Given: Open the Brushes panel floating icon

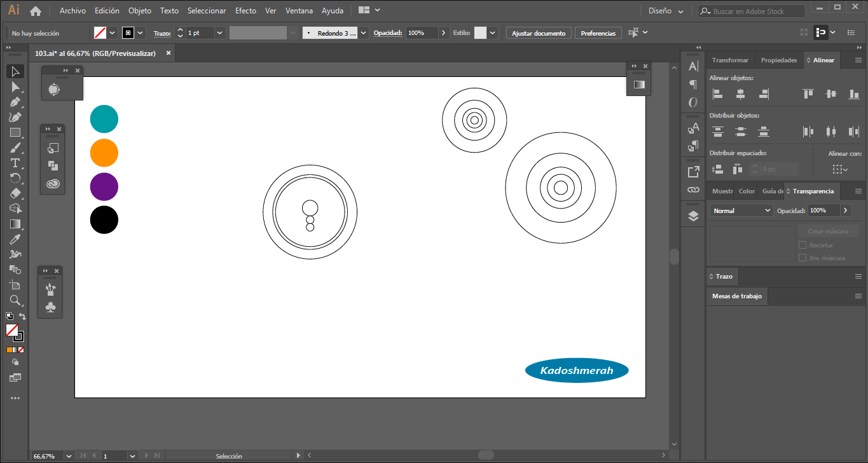Looking at the screenshot, I should [x=52, y=289].
